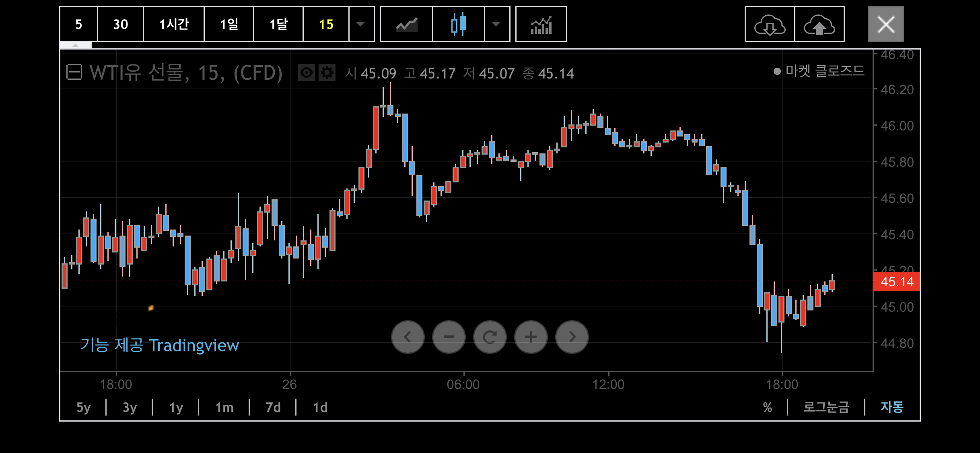Click the 26 date axis label
This screenshot has height=453, width=980.
pos(290,385)
